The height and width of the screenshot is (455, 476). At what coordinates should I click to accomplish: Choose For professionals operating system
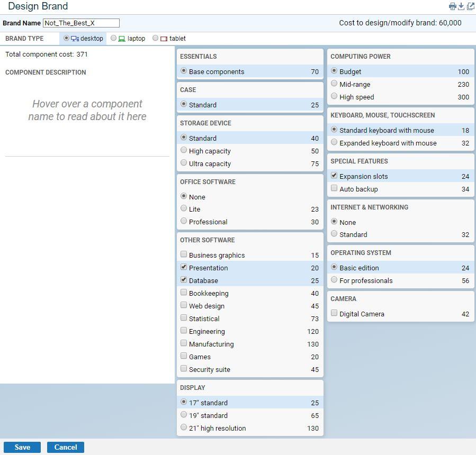(x=334, y=280)
